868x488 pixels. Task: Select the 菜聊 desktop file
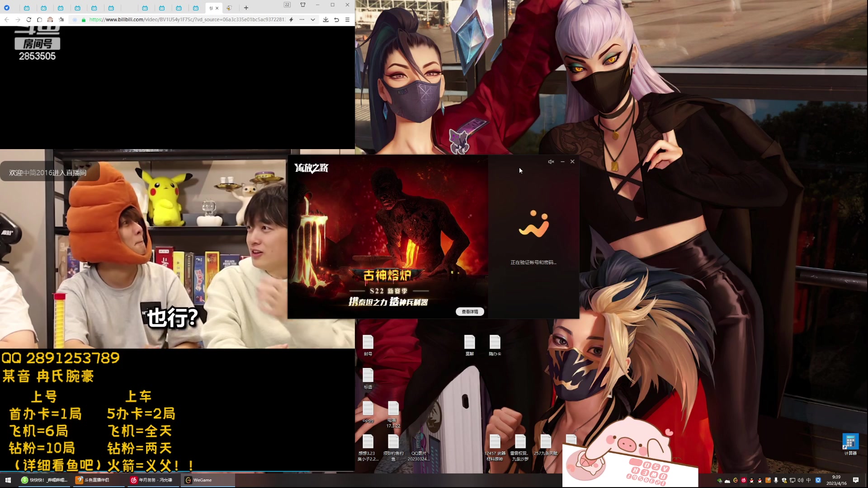pyautogui.click(x=470, y=346)
